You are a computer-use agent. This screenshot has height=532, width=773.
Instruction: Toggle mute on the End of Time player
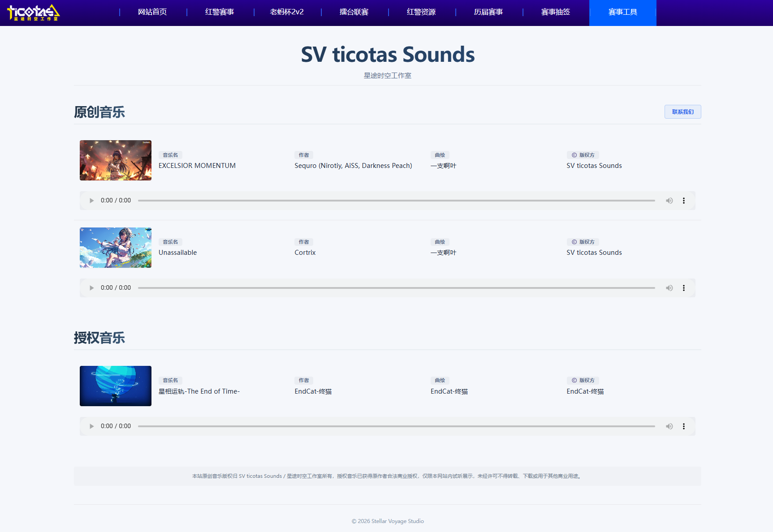tap(669, 426)
